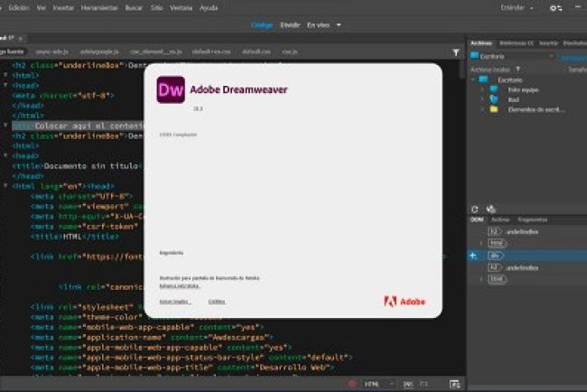Open HTML language dropdown in status bar
The image size is (587, 392).
(x=378, y=384)
